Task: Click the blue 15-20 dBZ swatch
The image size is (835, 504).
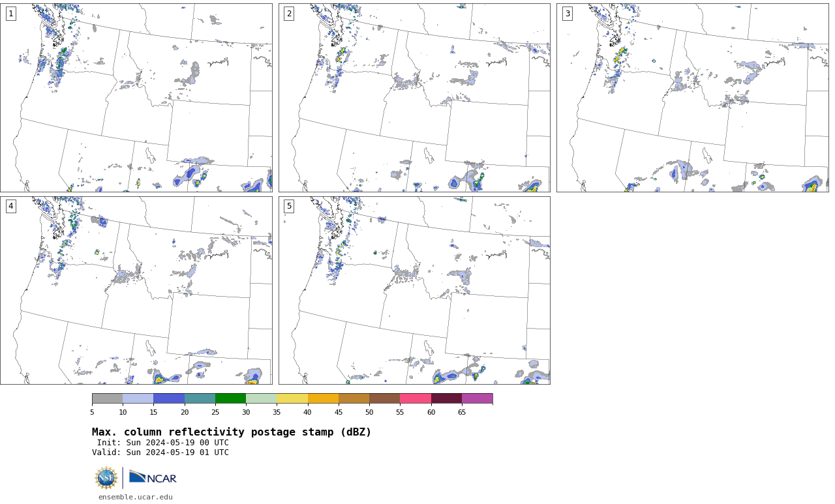Action: pos(169,398)
